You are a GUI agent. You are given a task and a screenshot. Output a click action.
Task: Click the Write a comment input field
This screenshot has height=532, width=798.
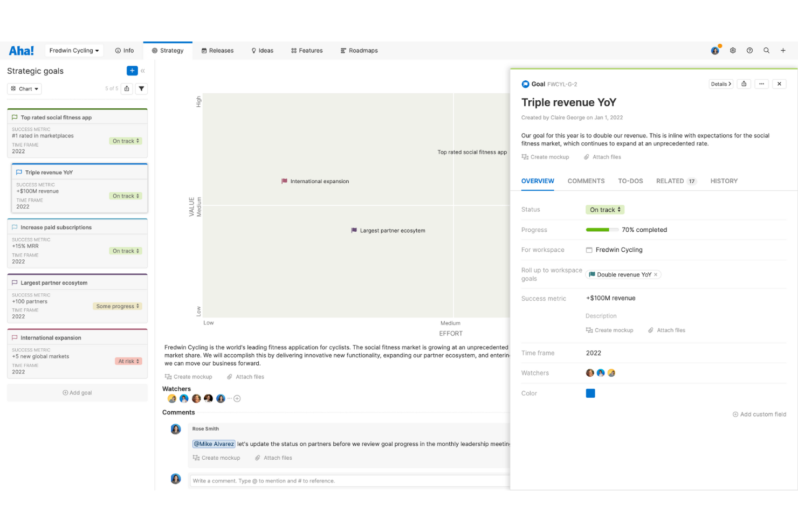[349, 481]
